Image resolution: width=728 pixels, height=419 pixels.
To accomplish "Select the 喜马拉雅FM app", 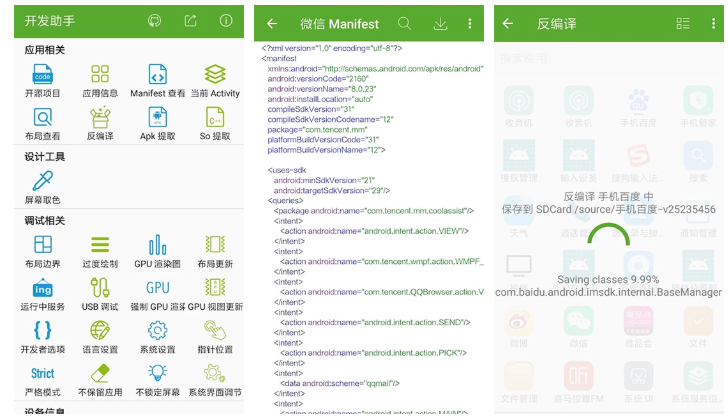I will pos(578,382).
